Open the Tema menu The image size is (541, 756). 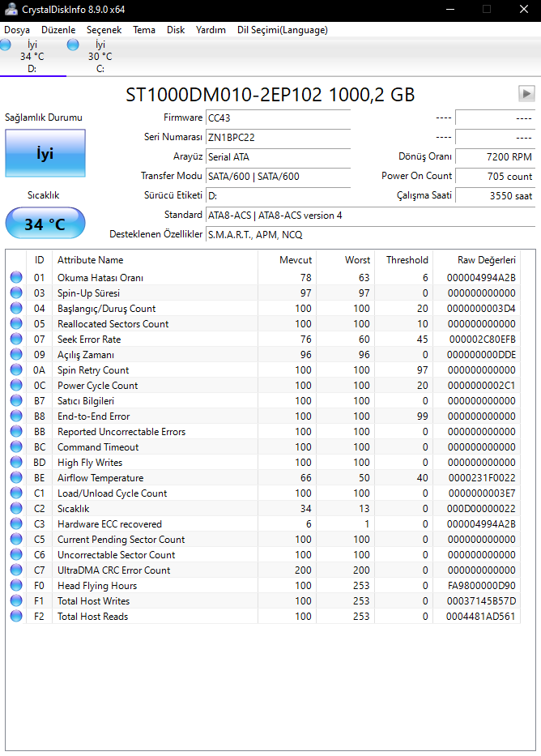point(144,30)
